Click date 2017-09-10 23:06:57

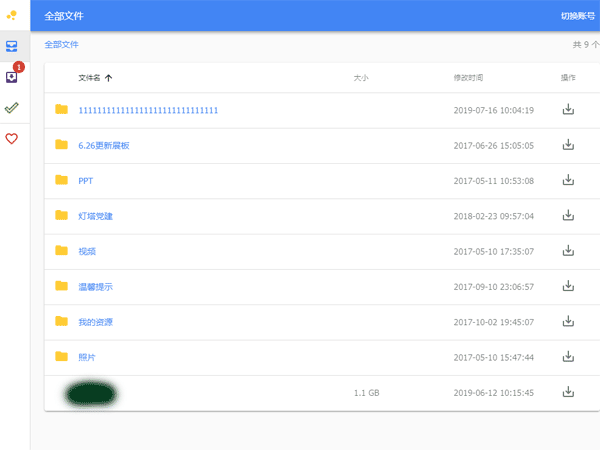coord(494,287)
